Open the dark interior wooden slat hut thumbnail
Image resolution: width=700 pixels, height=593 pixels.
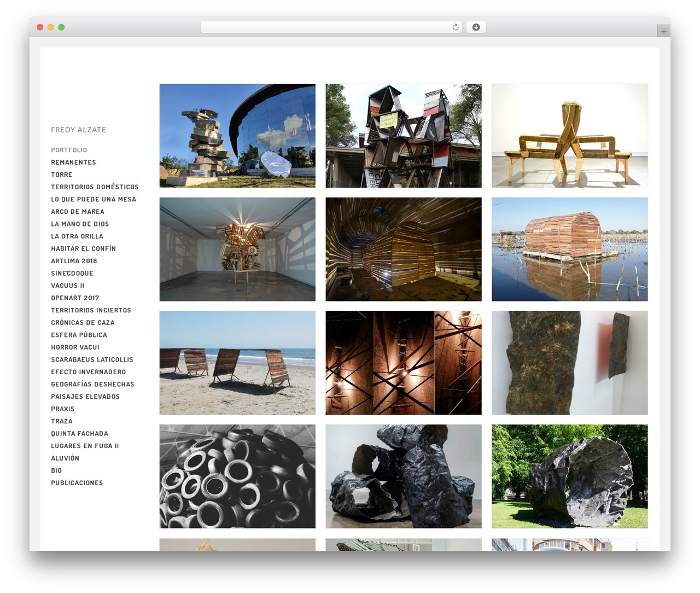[x=404, y=249]
